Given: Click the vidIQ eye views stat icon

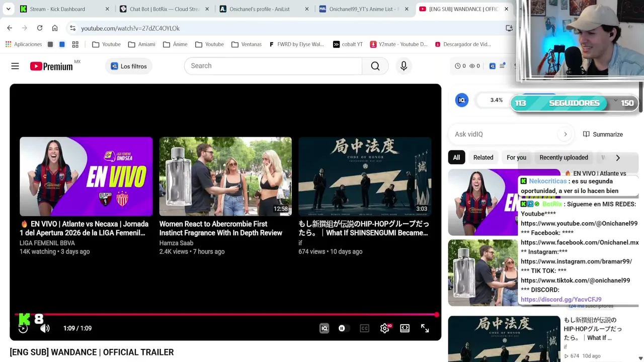Looking at the screenshot, I should coord(471,66).
